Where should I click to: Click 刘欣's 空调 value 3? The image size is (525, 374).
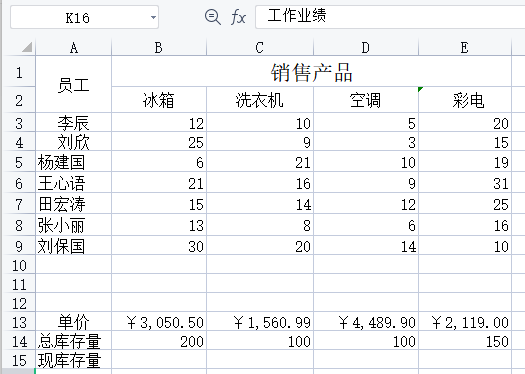366,141
